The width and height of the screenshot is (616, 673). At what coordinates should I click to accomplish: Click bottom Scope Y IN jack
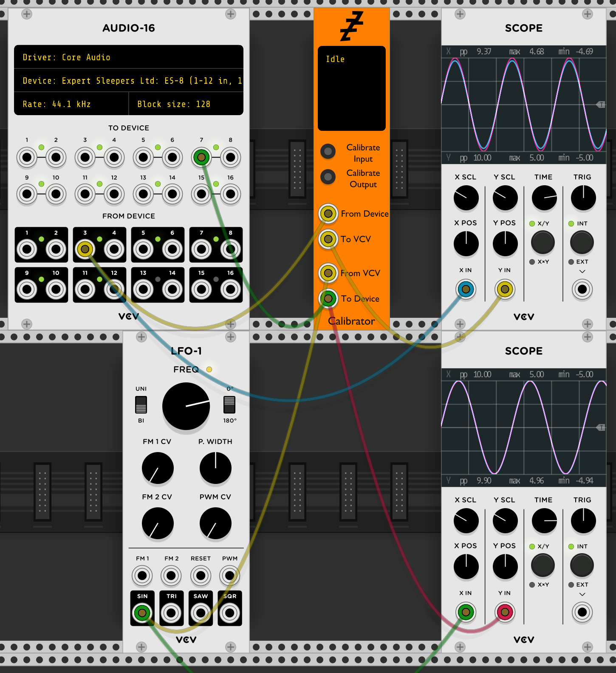[505, 613]
